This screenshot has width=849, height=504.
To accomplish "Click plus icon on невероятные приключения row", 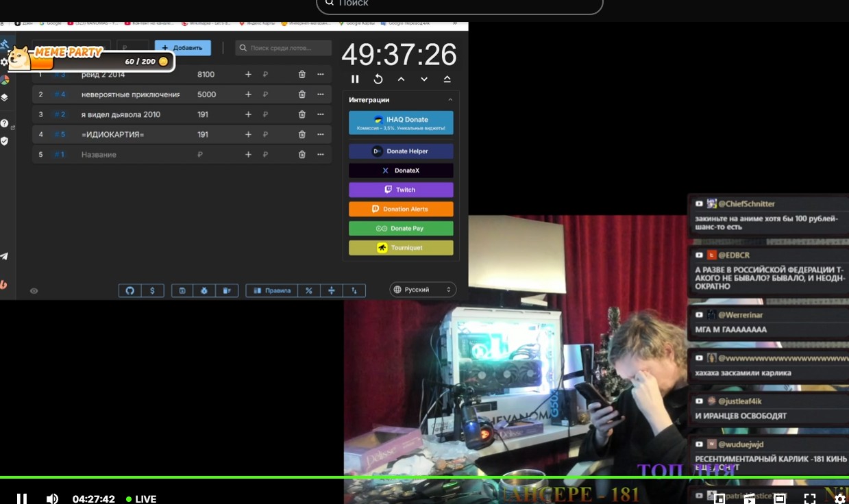I will pos(248,94).
